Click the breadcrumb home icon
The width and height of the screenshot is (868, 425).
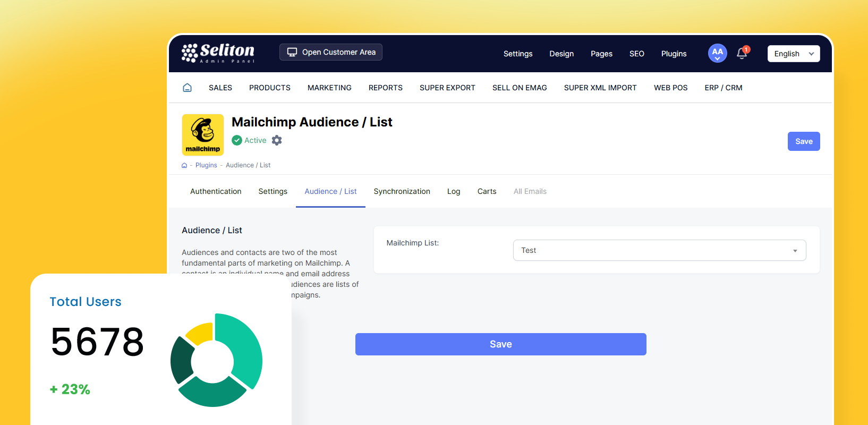pyautogui.click(x=184, y=165)
